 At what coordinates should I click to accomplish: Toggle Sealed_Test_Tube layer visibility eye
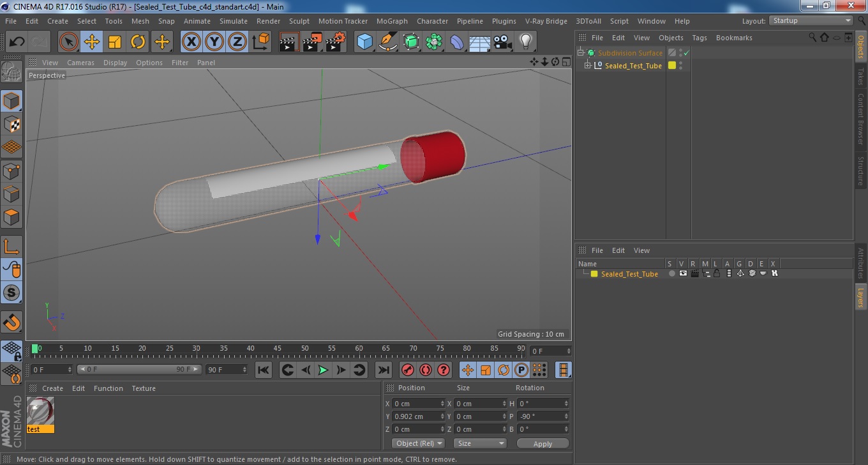[x=683, y=273]
